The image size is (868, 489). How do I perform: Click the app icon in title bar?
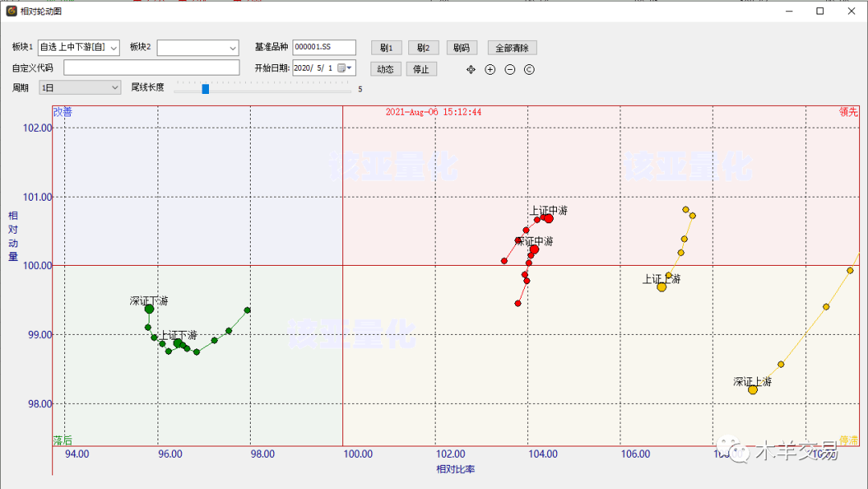[11, 11]
